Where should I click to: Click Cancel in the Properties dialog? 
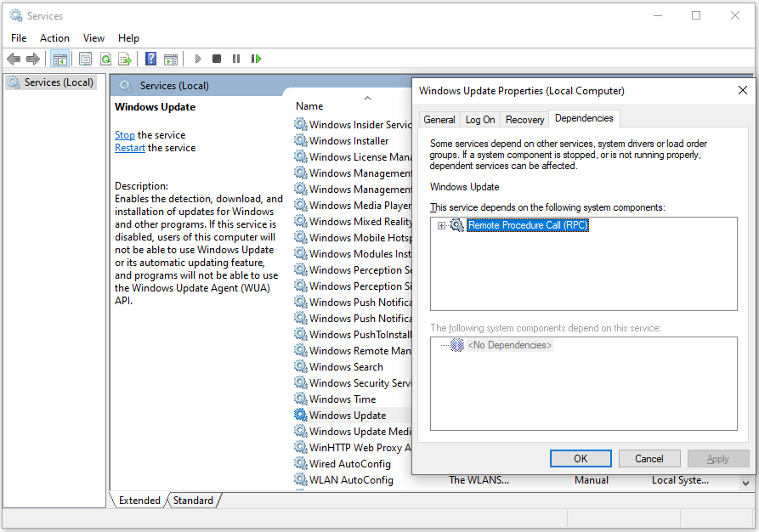(x=649, y=458)
